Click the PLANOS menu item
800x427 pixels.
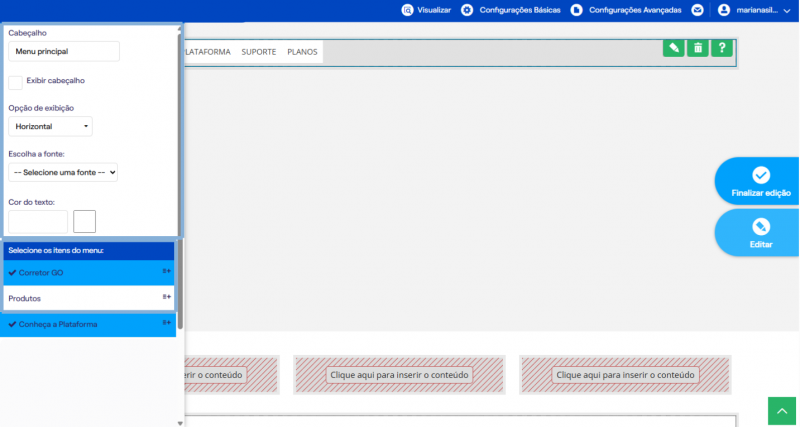coord(302,52)
